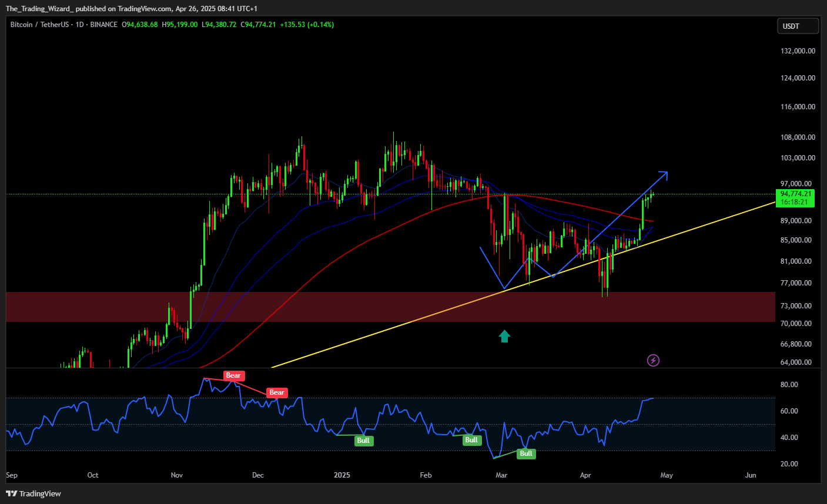Click the teal up arrow marker below support zone
Screen dimensions: 827x504
tap(504, 336)
